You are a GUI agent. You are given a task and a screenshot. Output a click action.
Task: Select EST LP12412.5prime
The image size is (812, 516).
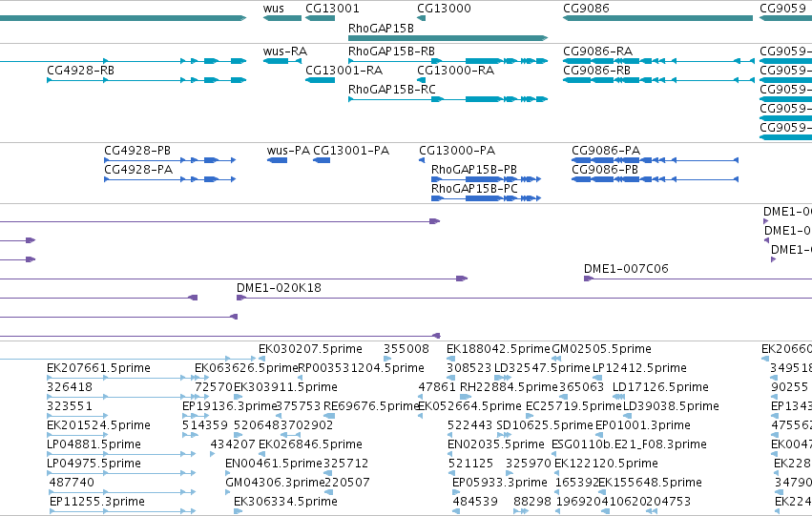(x=639, y=368)
